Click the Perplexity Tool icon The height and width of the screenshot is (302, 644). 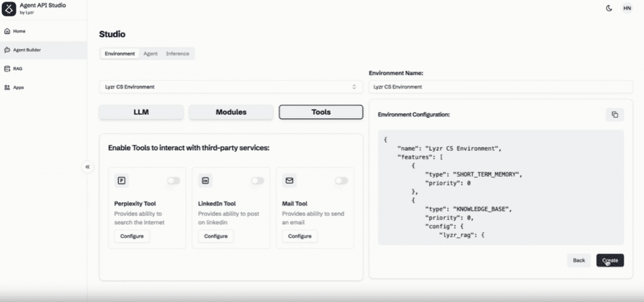pyautogui.click(x=121, y=181)
